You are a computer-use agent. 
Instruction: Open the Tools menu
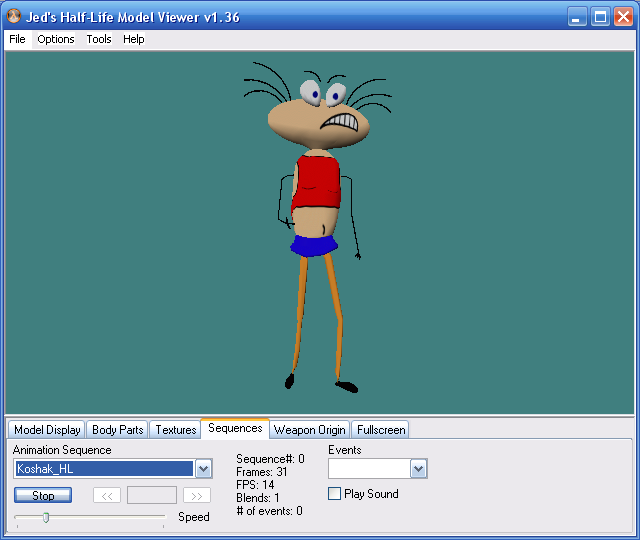point(99,39)
